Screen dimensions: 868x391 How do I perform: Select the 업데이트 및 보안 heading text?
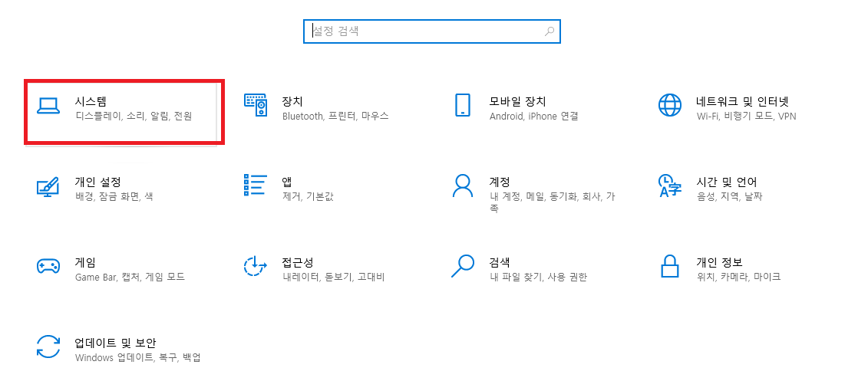(115, 343)
